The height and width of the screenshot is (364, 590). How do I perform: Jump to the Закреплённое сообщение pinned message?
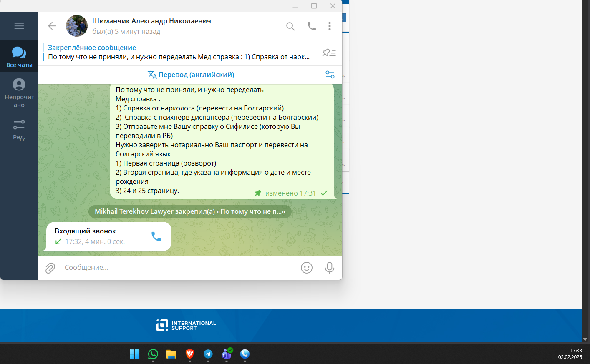[179, 53]
